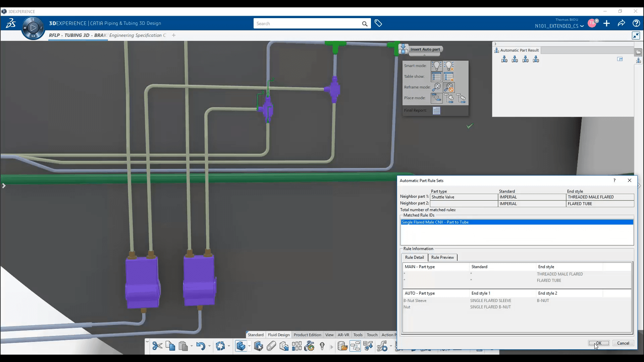Screen dimensions: 644x362
Task: Click the Search input field
Action: pyautogui.click(x=307, y=23)
